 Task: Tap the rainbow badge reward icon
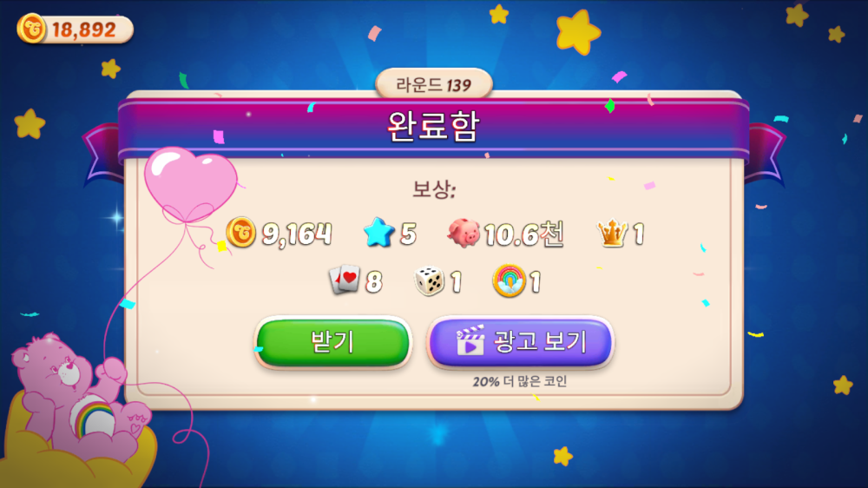[509, 280]
